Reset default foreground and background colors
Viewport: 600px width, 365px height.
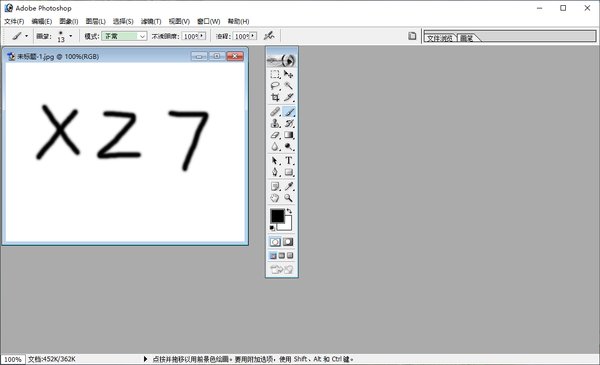point(272,228)
